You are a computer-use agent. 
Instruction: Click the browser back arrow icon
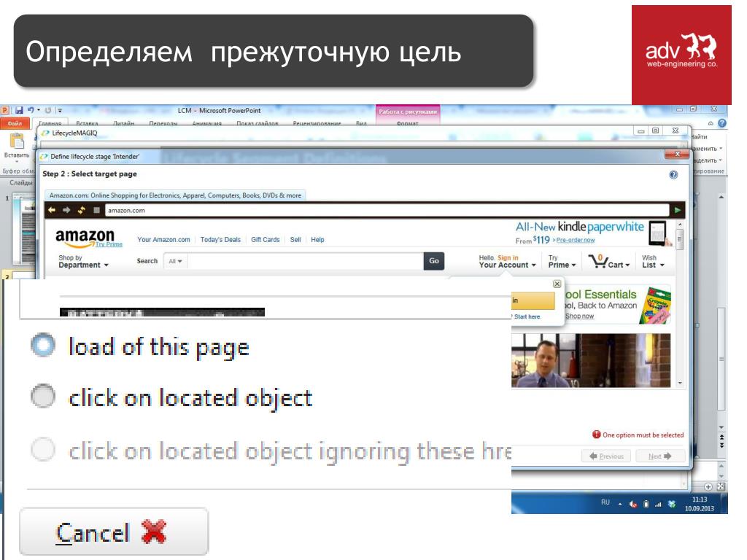(52, 210)
